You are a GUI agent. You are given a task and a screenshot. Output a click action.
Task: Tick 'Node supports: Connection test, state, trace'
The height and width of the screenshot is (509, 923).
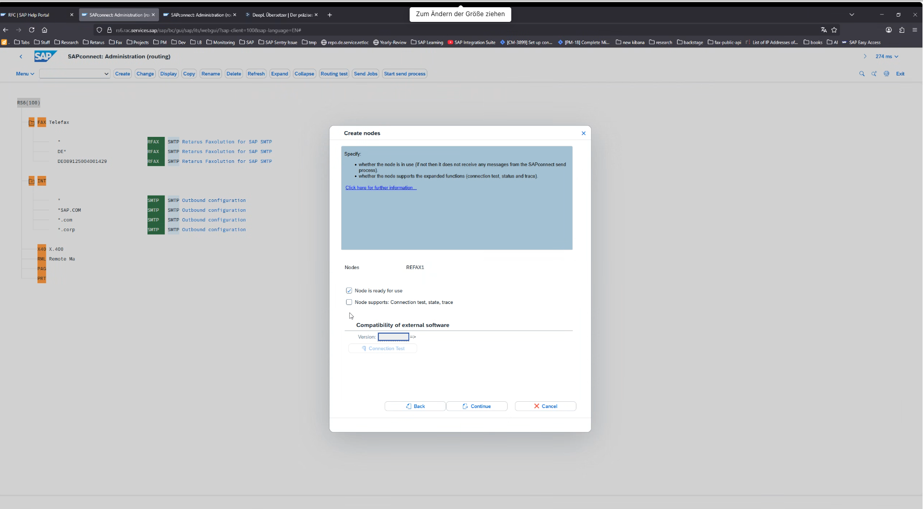(x=349, y=302)
